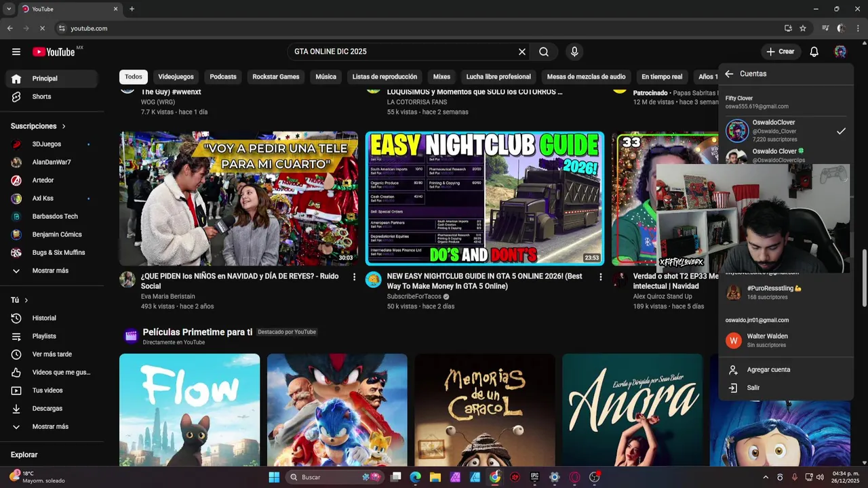Open the Easy Nightclub Guide video thumbnail
This screenshot has height=488, width=868.
(485, 199)
